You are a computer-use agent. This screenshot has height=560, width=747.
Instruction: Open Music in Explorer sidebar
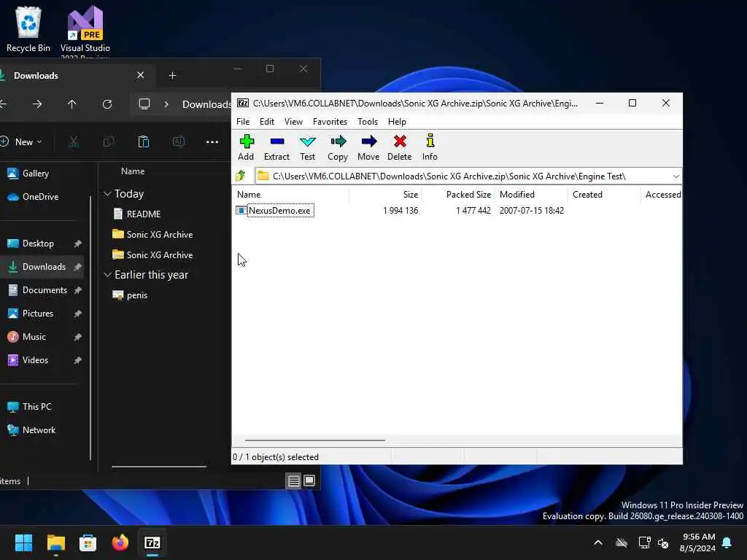[34, 337]
